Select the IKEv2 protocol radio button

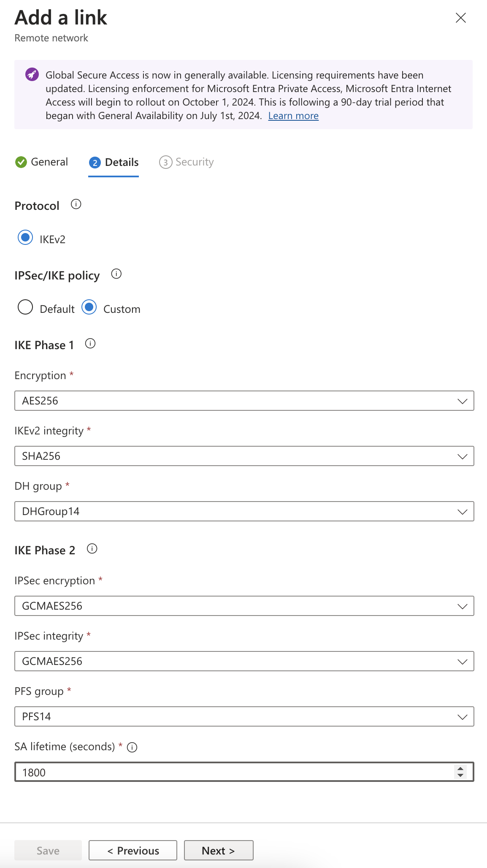click(25, 238)
